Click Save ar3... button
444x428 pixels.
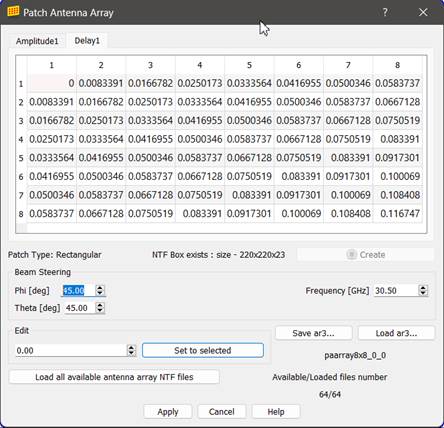click(x=313, y=333)
